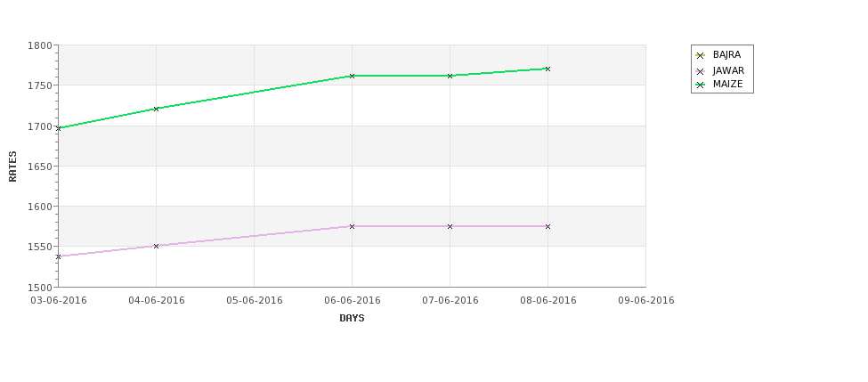Viewport: 868px width, 382px height.
Task: Select the MAIZE data point on 06-06-2016
Action: tap(352, 76)
